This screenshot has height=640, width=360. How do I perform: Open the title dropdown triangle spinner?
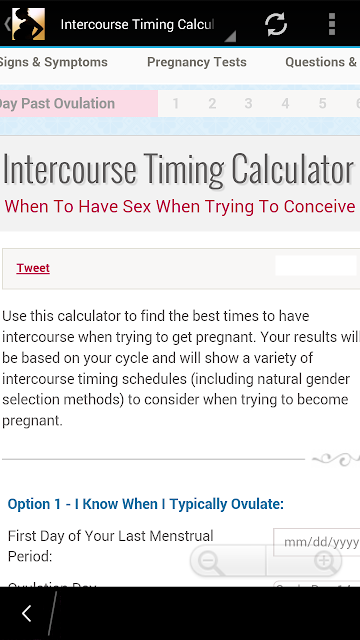(x=230, y=36)
